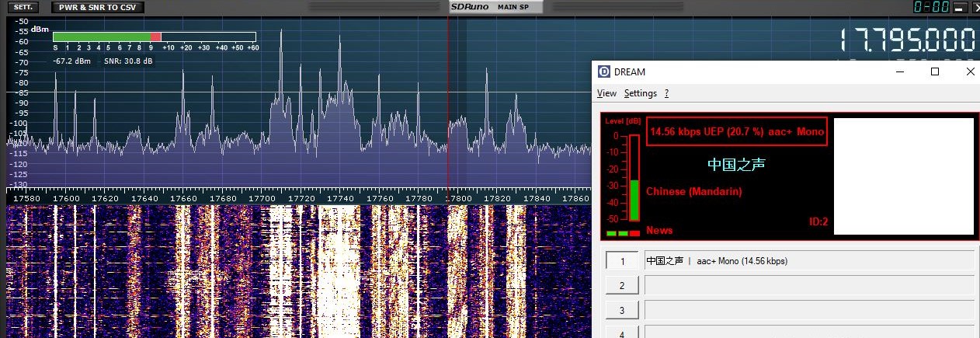Screen dimensions: 980x338
Task: Click 17720 on the frequency scale
Action: click(301, 199)
